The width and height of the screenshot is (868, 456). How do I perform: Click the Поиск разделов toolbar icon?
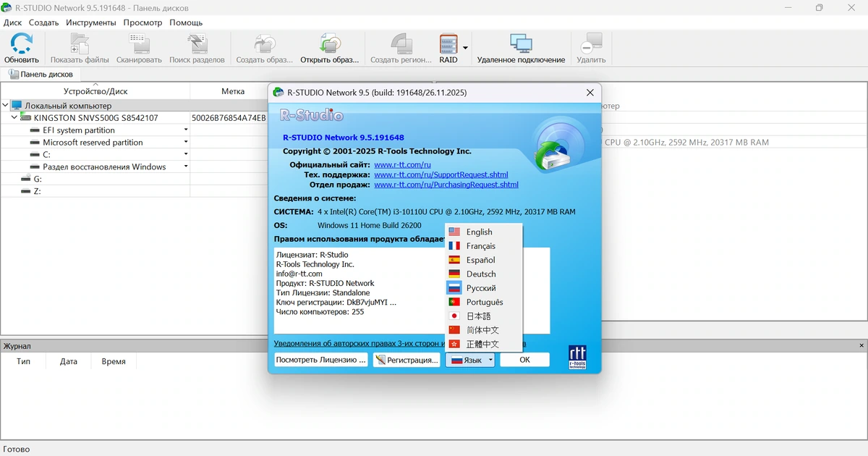pyautogui.click(x=197, y=43)
